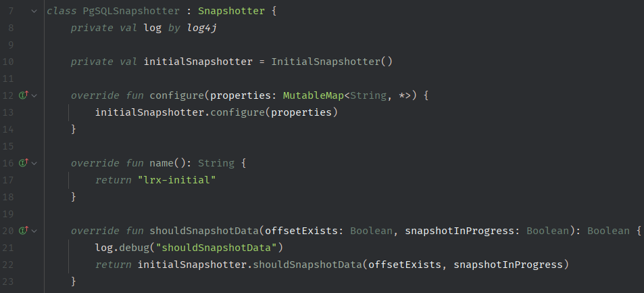The height and width of the screenshot is (293, 644).
Task: Click the snapshotInProgress parameter in the function signature
Action: point(460,230)
